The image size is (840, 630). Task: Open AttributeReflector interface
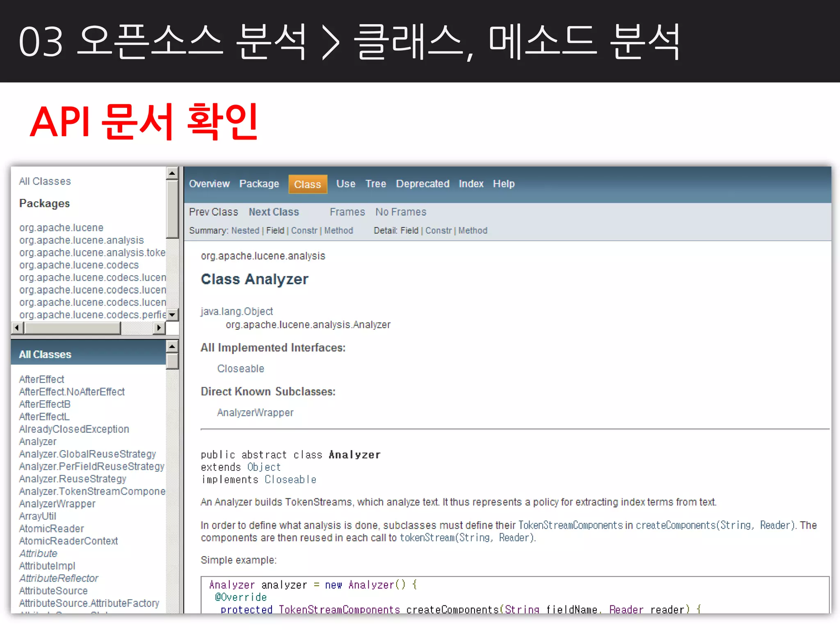59,578
